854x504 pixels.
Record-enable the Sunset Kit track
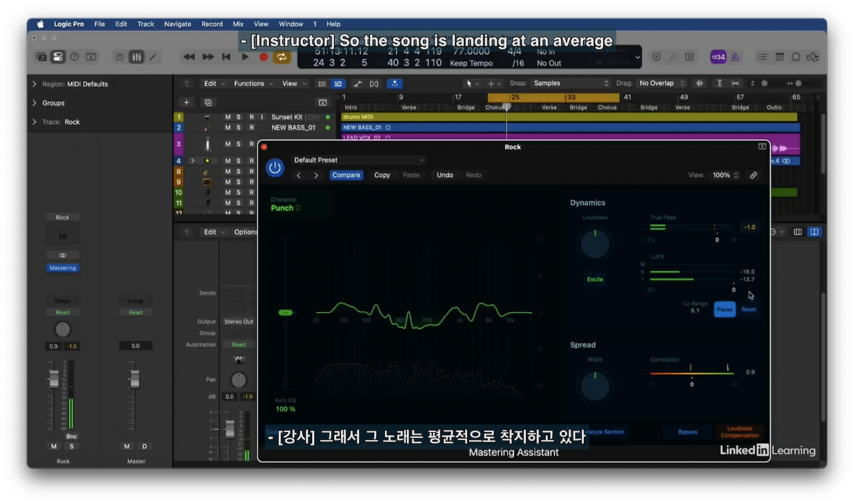252,117
